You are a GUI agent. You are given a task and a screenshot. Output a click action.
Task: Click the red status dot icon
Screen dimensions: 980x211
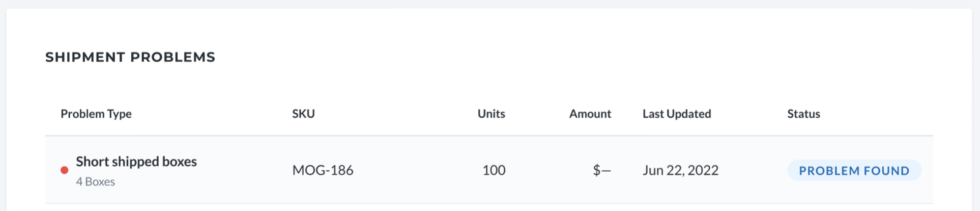pos(64,170)
